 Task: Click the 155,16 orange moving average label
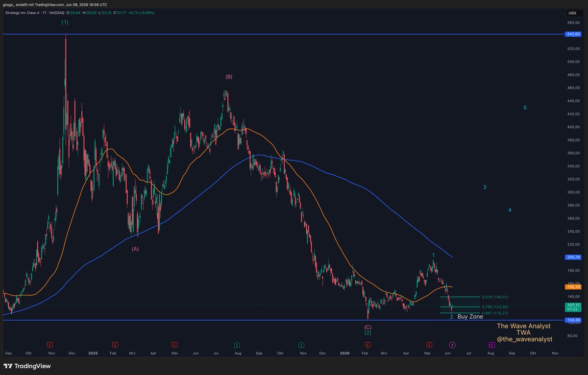pos(573,287)
